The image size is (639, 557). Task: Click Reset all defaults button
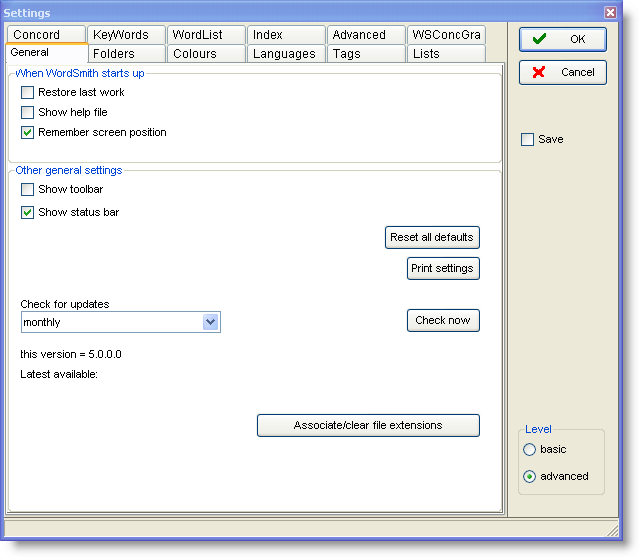point(432,238)
